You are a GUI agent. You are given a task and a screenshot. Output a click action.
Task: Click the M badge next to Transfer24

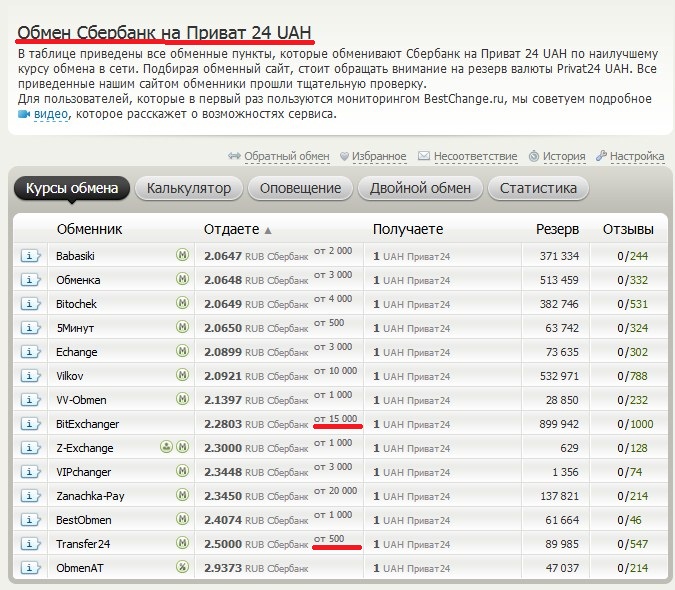point(183,543)
